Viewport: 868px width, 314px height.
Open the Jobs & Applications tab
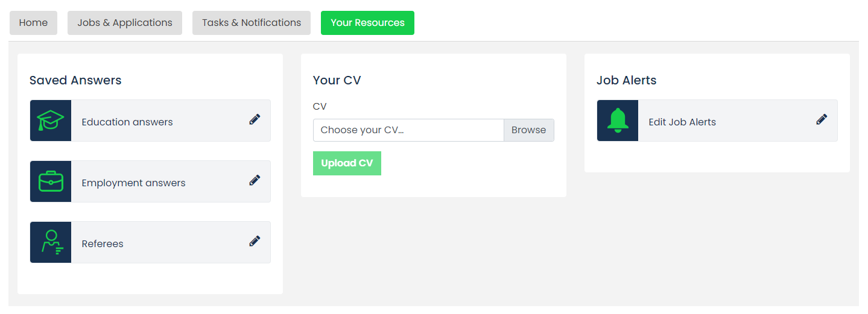click(x=125, y=23)
